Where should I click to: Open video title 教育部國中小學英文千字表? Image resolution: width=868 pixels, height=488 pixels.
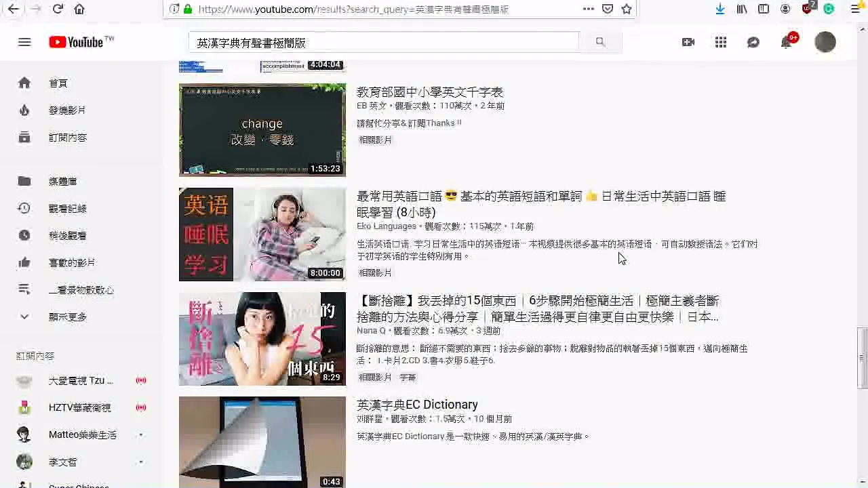pyautogui.click(x=430, y=92)
